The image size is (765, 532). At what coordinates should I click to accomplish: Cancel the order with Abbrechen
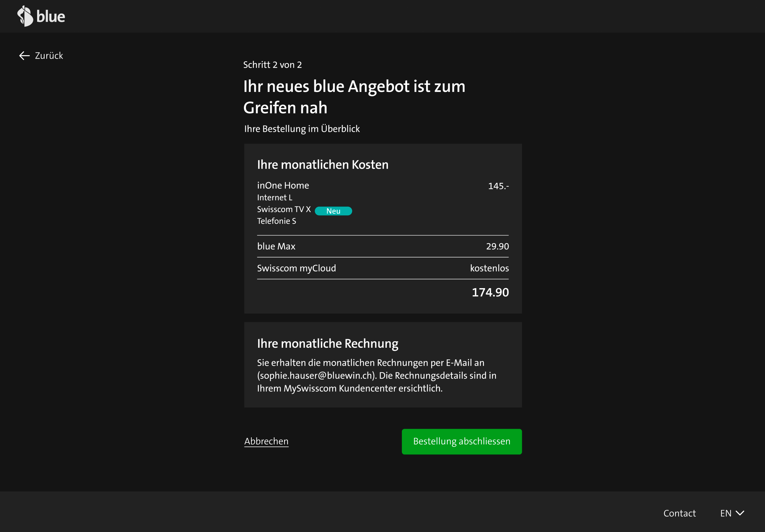pyautogui.click(x=266, y=441)
